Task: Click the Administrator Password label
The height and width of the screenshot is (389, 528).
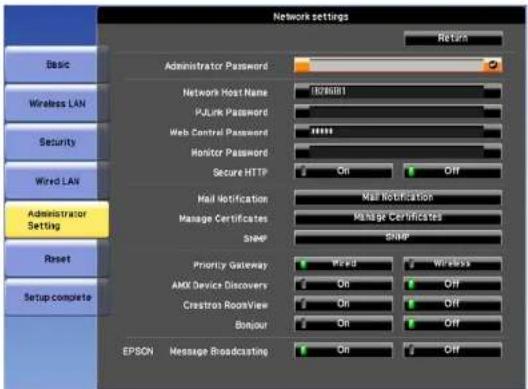Action: [217, 66]
